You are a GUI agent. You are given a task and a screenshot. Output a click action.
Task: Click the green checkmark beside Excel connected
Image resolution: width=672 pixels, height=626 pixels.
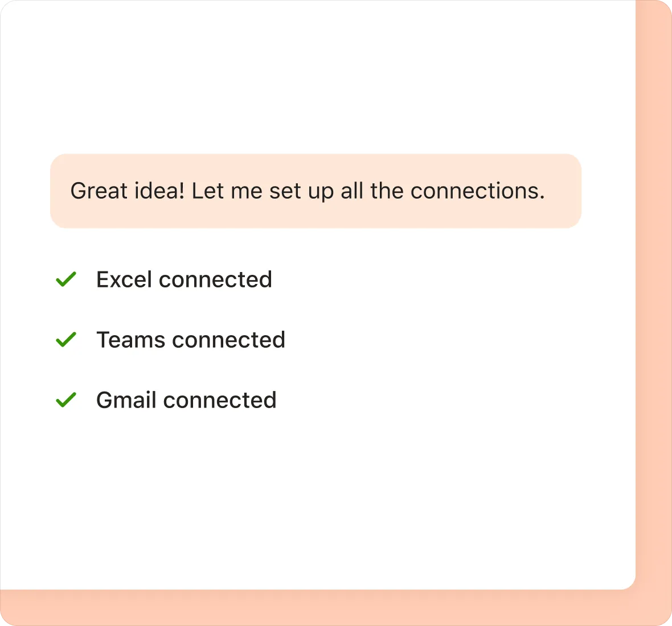pyautogui.click(x=66, y=279)
